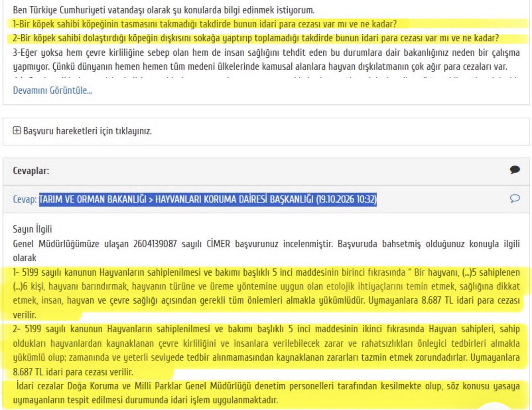Click the sentence containing '2604139087 sayılı CİMER'

pyautogui.click(x=266, y=250)
